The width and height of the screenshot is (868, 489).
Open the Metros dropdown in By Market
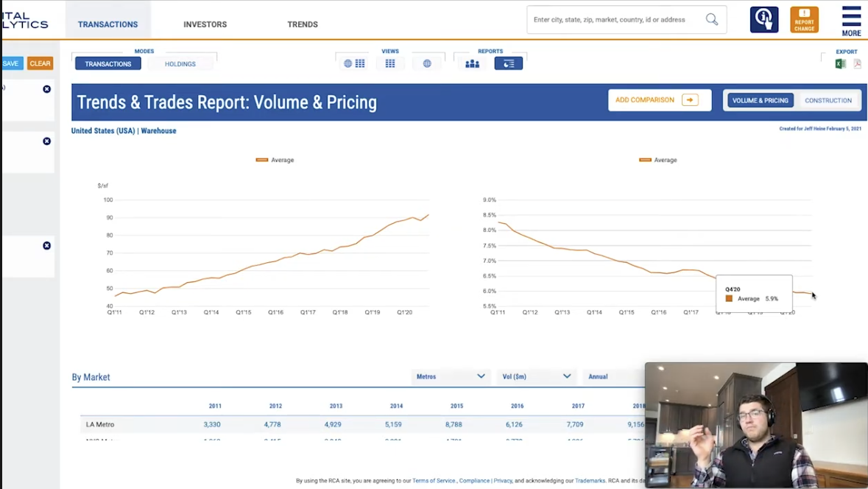pyautogui.click(x=450, y=376)
